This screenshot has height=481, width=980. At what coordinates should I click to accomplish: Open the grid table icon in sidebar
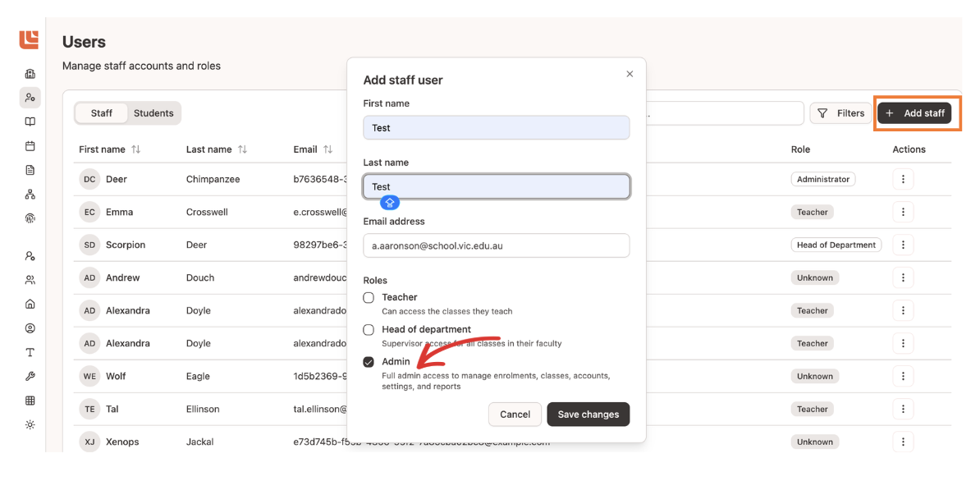[30, 401]
